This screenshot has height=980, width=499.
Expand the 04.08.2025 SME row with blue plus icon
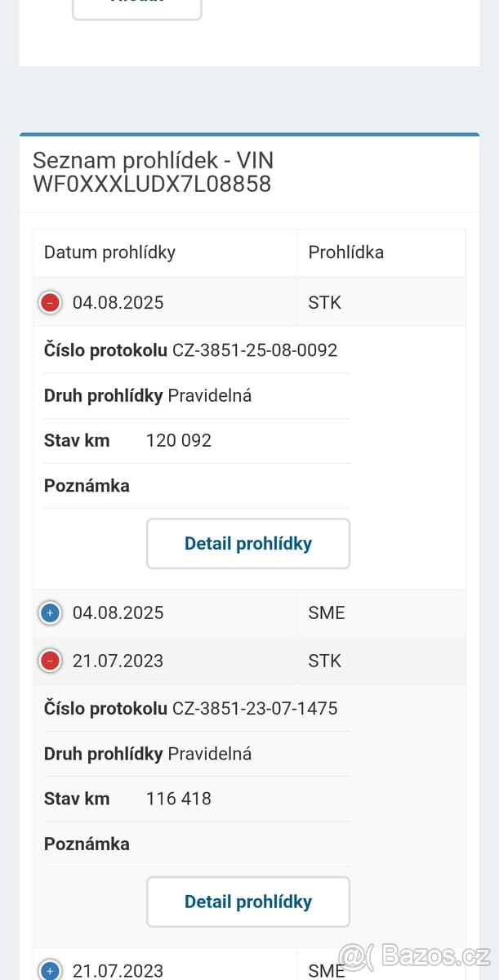pos(50,613)
